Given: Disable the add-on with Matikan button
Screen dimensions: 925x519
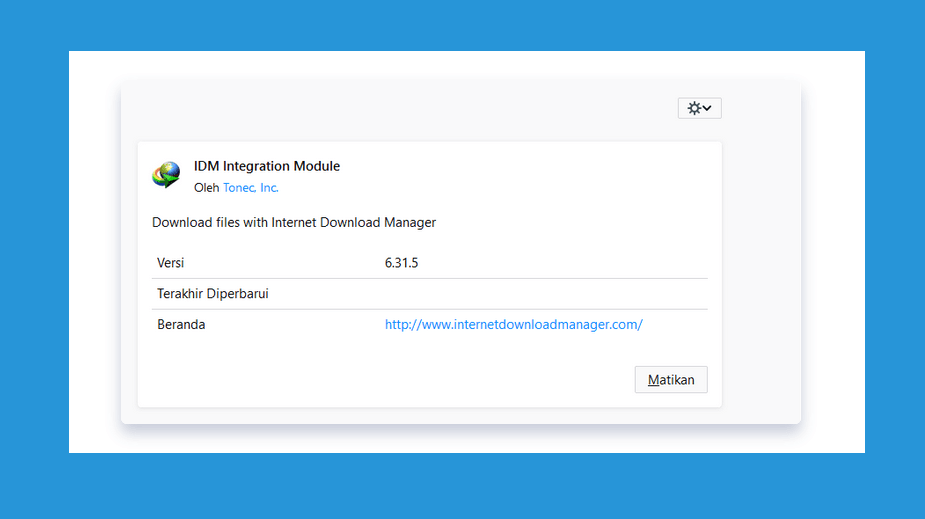Looking at the screenshot, I should pyautogui.click(x=671, y=380).
